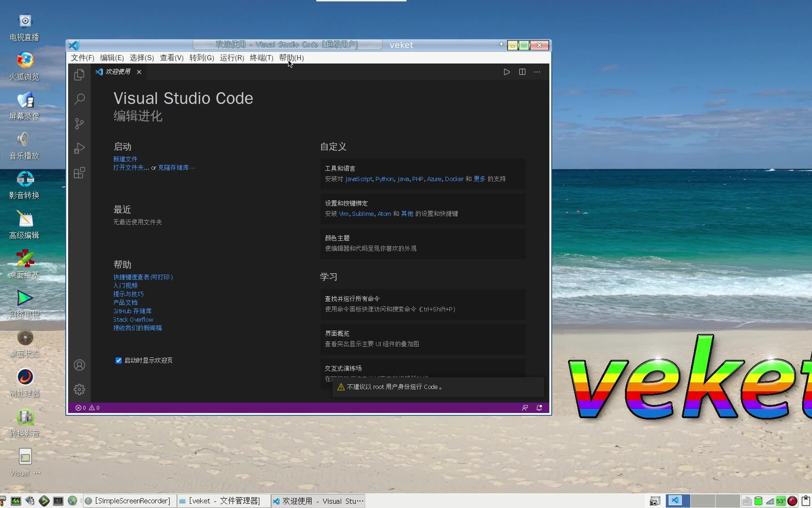Click the 克隆存储库... link
Screen dimensions: 812x508
(176, 167)
